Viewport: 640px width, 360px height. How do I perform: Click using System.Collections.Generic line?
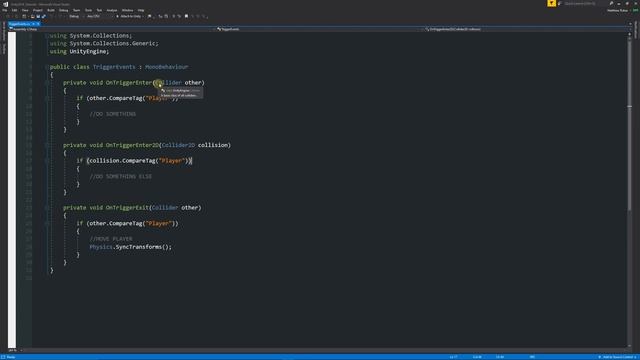[104, 43]
